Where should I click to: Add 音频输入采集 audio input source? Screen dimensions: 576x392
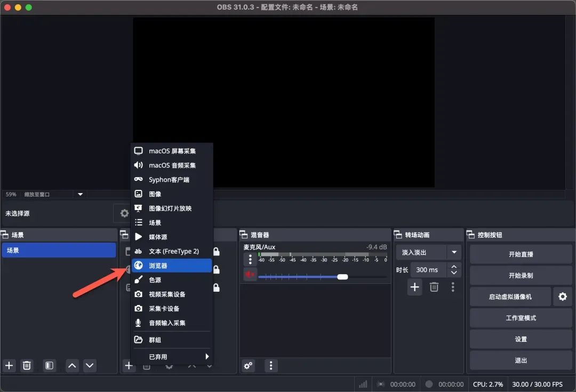tap(172, 323)
